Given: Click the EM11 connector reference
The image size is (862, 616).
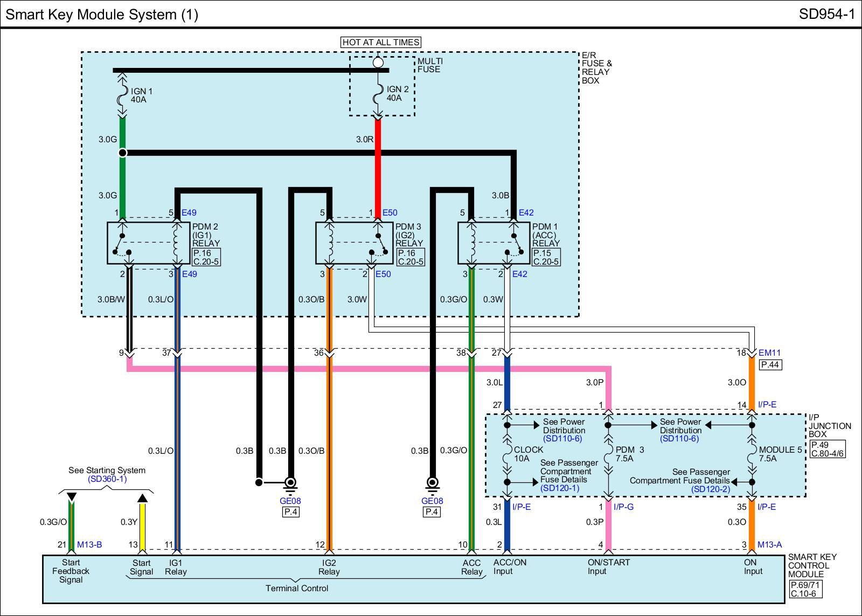Looking at the screenshot, I should (x=769, y=353).
